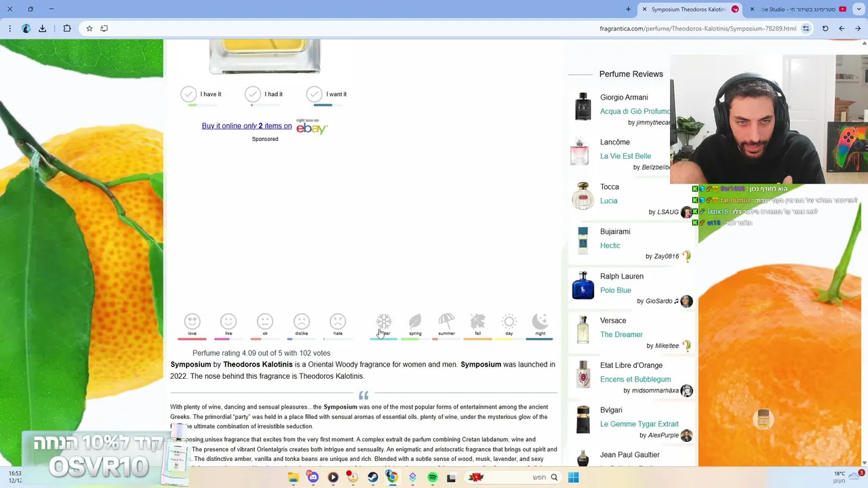Open the Chrome three-dot menu
The width and height of the screenshot is (868, 488).
pyautogui.click(x=9, y=28)
